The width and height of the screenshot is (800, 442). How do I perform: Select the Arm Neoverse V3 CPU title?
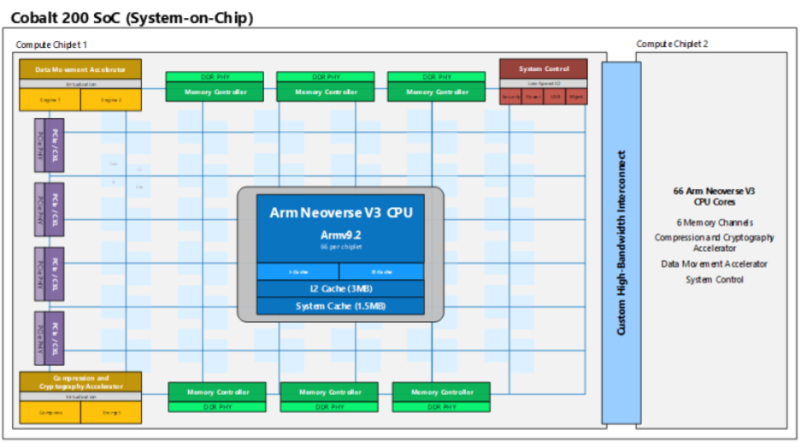340,213
